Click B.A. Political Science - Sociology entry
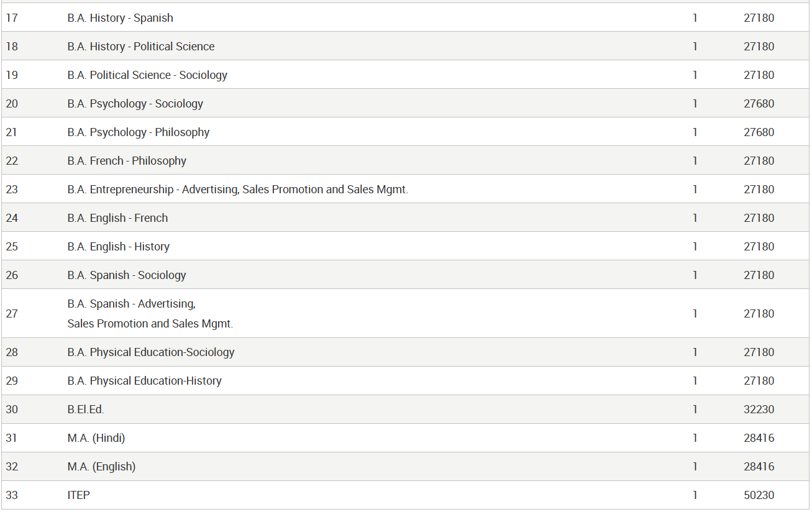Image resolution: width=812 pixels, height=517 pixels. [147, 75]
